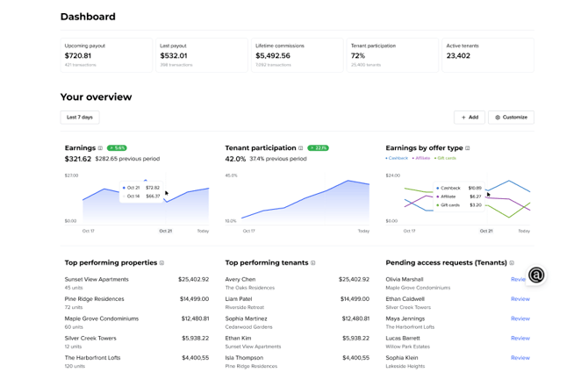Click info icon beside Earnings by offer type
The width and height of the screenshot is (588, 379).
pos(467,148)
